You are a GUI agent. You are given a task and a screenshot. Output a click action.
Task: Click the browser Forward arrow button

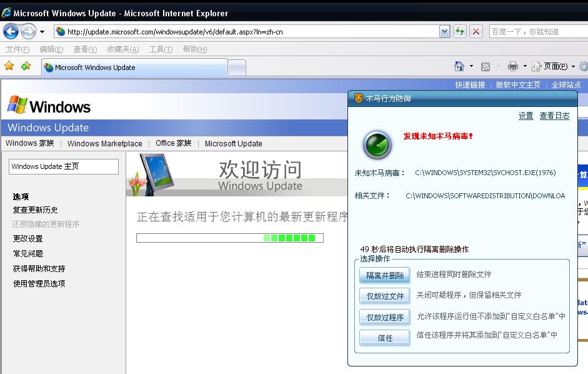tap(29, 31)
